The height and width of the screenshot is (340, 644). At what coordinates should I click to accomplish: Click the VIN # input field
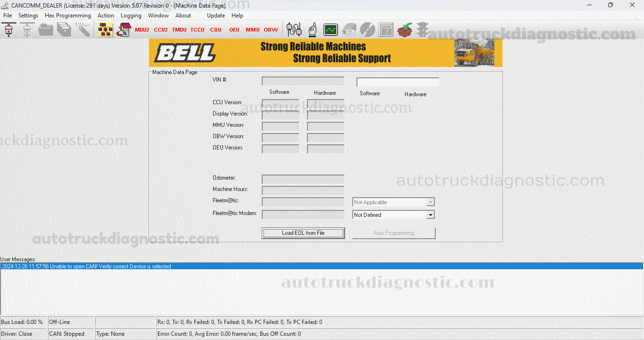pyautogui.click(x=303, y=81)
